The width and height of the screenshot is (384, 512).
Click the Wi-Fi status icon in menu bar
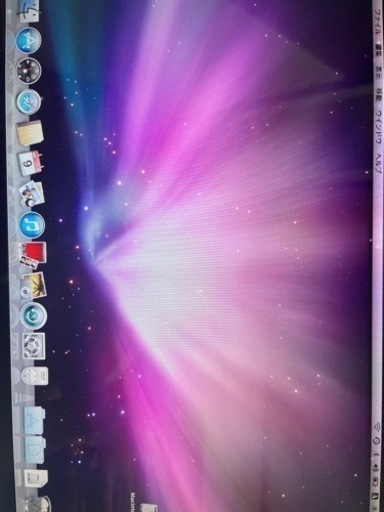coord(377,426)
